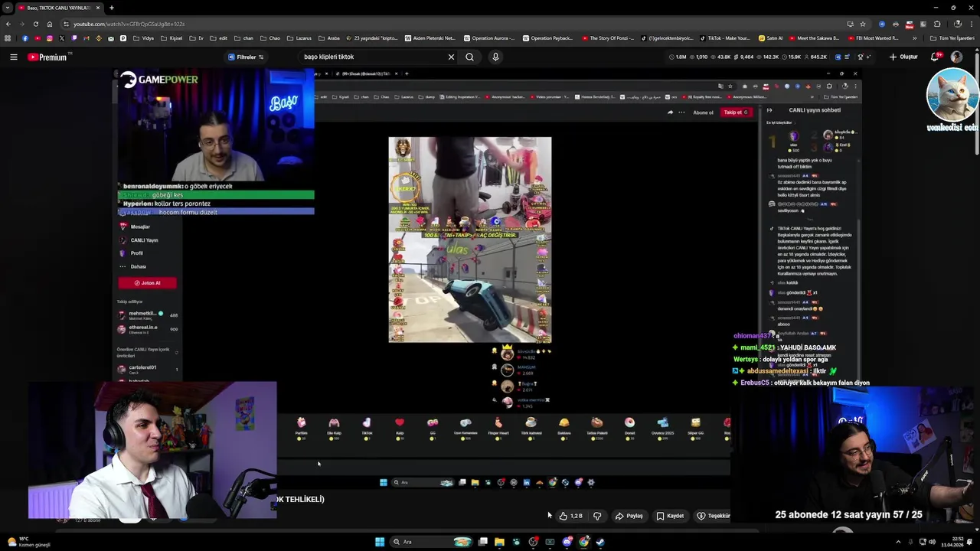
Task: Show hidden system tray icons chevron
Action: (x=898, y=542)
